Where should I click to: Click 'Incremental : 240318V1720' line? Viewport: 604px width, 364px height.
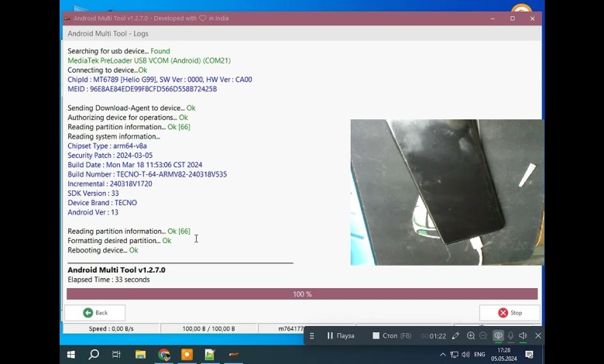click(110, 184)
